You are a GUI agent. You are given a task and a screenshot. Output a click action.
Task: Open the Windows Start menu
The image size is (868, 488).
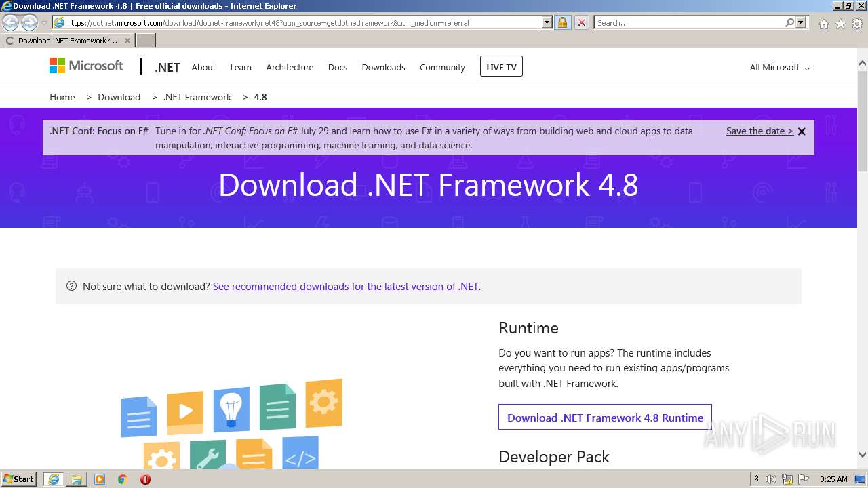(x=19, y=479)
